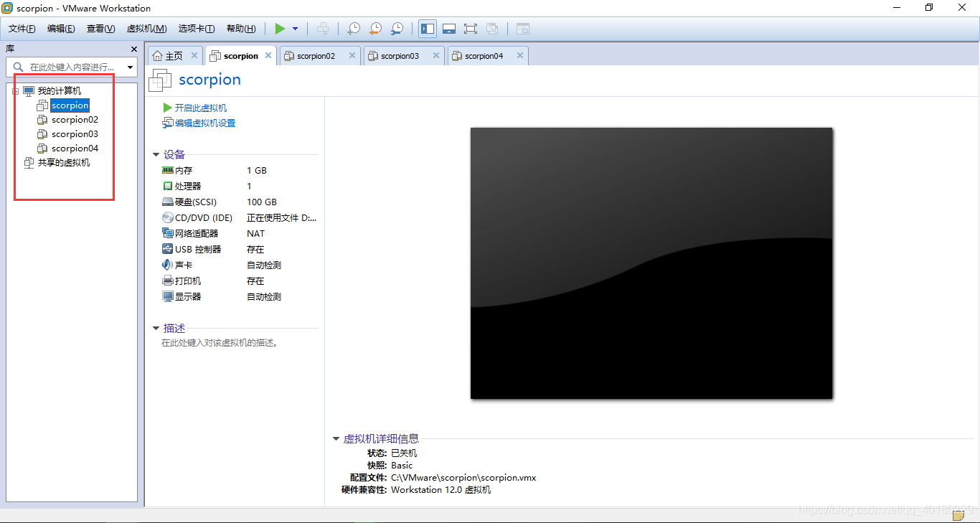Click the 打印机 printer device row
980x523 pixels.
pos(240,281)
